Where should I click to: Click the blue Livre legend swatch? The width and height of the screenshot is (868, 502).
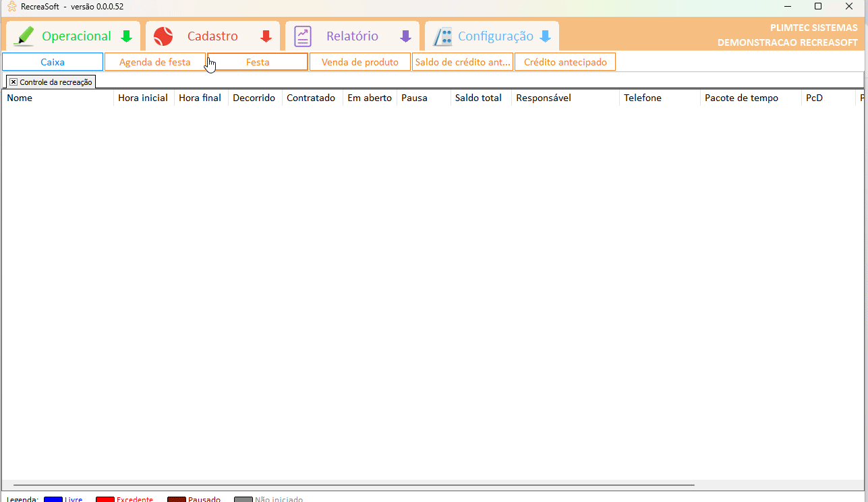[53, 499]
